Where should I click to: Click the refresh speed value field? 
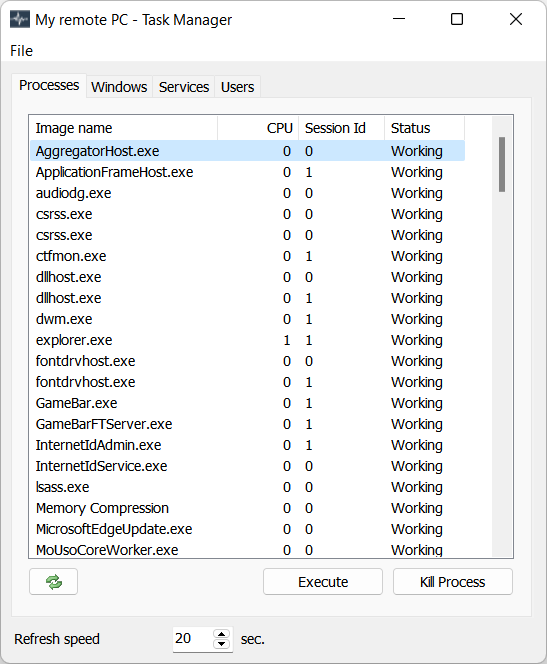192,639
